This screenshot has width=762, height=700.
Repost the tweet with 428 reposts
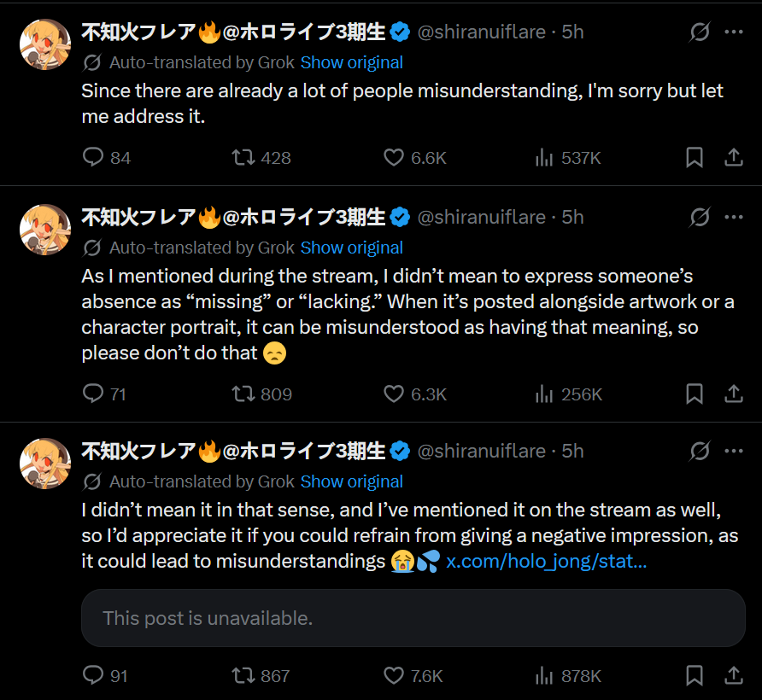pyautogui.click(x=243, y=158)
